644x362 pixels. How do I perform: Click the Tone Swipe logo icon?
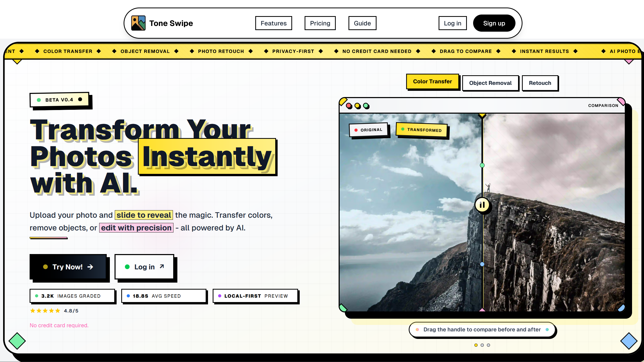pyautogui.click(x=139, y=23)
